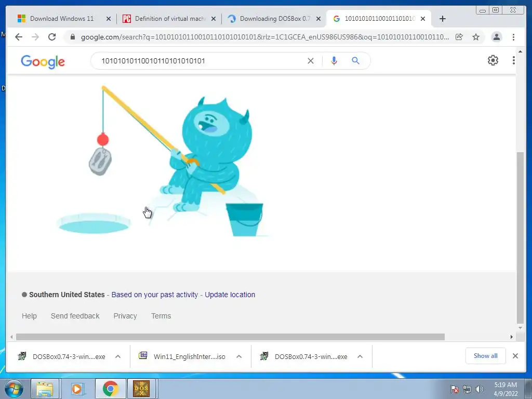Close the downloads bar
Viewport: 532px width, 399px height.
coord(515,355)
